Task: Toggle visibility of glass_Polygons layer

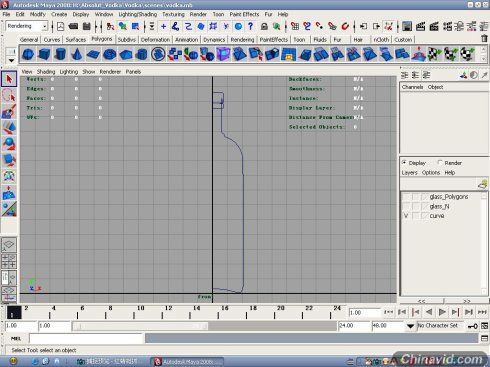Action: coord(406,197)
